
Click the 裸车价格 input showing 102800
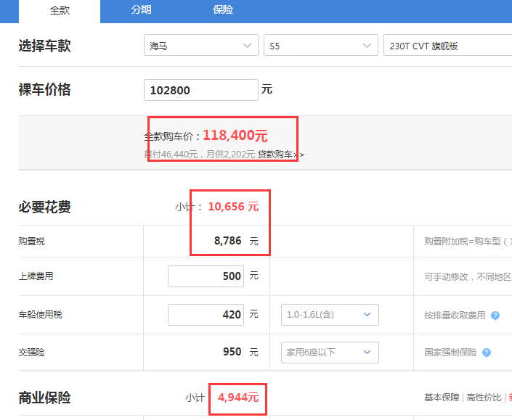[x=201, y=90]
